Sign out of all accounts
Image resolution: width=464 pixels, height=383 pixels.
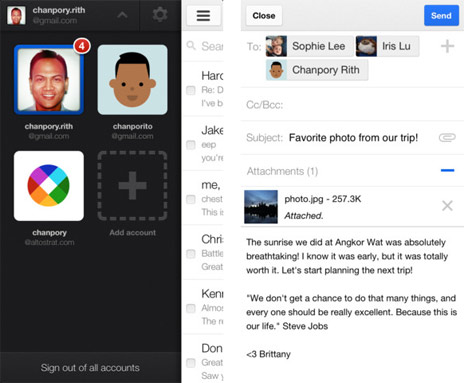[x=90, y=368]
